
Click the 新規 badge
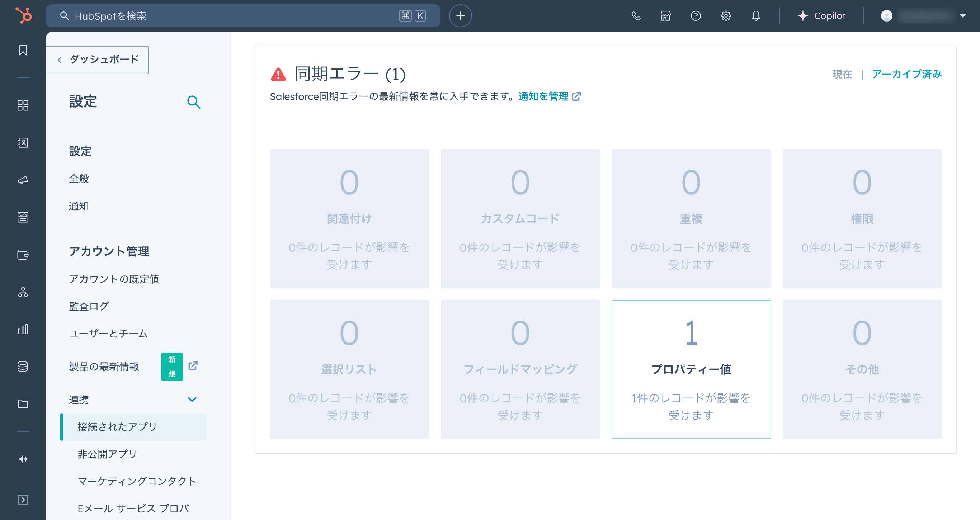(172, 367)
